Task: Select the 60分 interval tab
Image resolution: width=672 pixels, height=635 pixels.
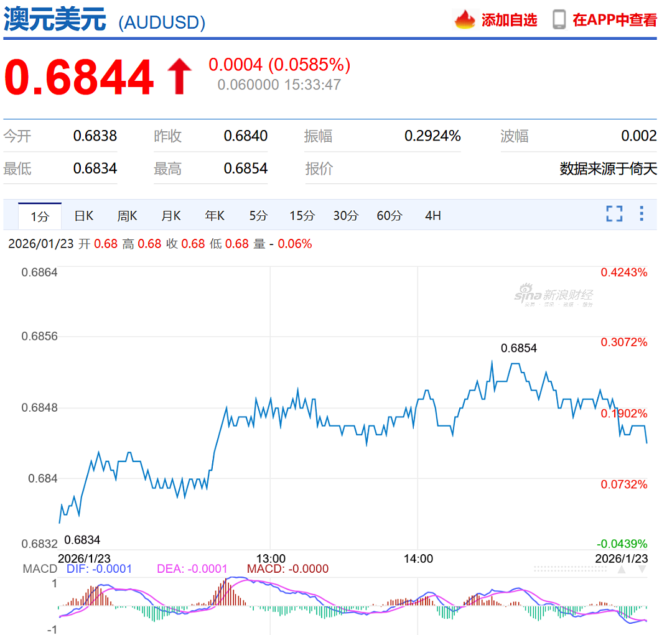Action: (390, 216)
